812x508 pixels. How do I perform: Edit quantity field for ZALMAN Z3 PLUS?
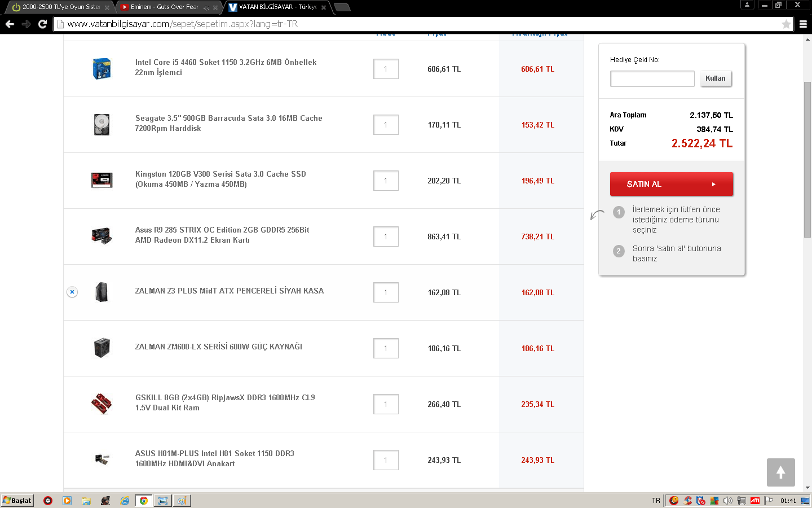(x=386, y=292)
